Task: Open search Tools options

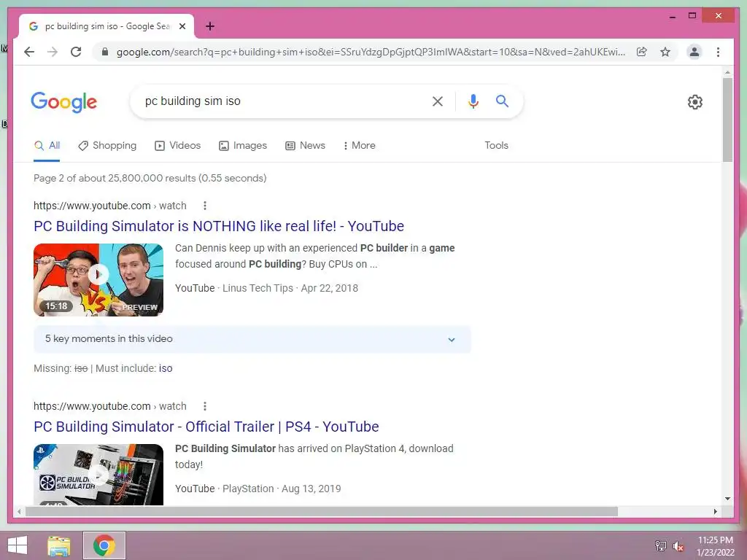Action: click(496, 145)
